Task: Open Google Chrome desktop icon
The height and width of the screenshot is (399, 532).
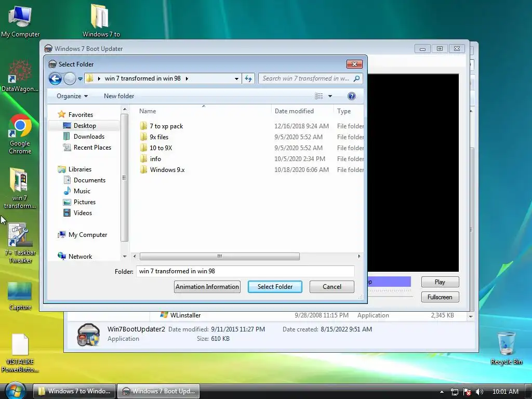Action: coord(20,135)
